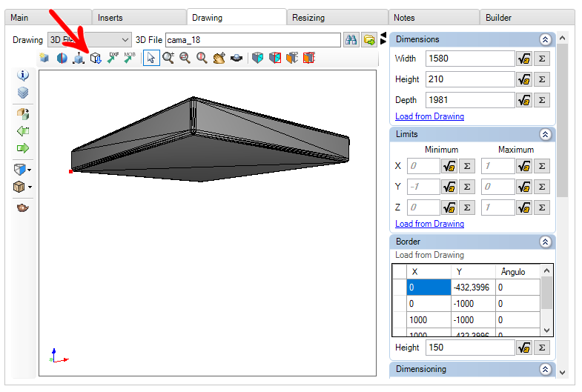Image resolution: width=582 pixels, height=392 pixels.
Task: Click the Depth input field
Action: 470,100
